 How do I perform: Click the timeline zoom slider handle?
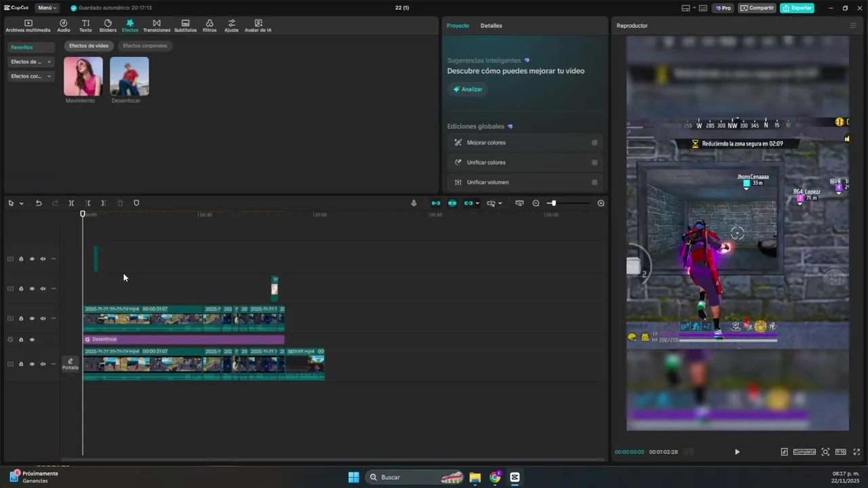click(x=553, y=203)
